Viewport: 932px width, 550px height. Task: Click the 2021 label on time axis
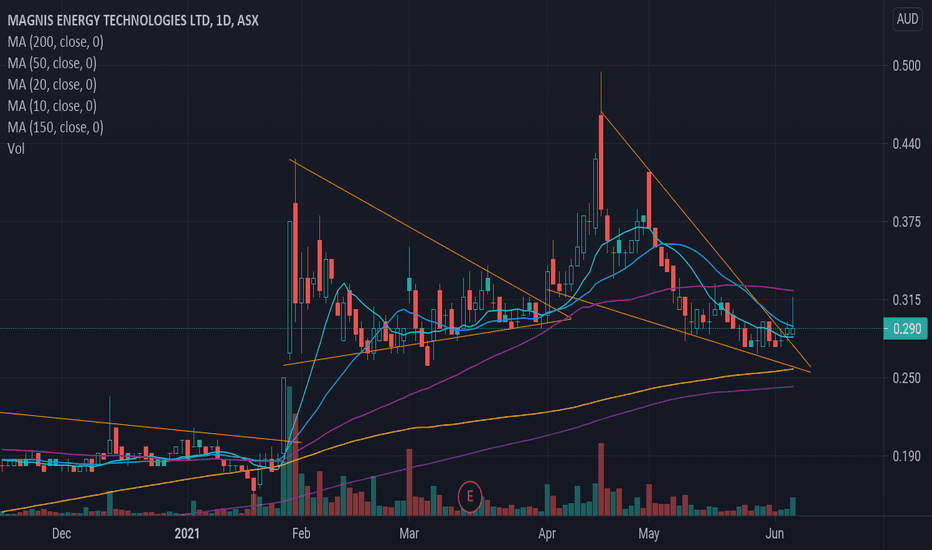click(x=187, y=533)
